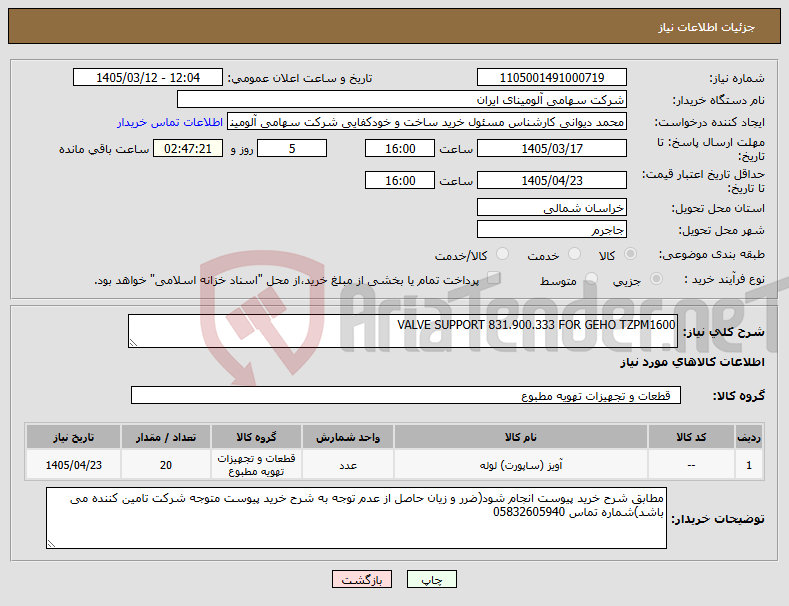Select the جزیی purchase type radio
The height and width of the screenshot is (606, 789).
[656, 279]
